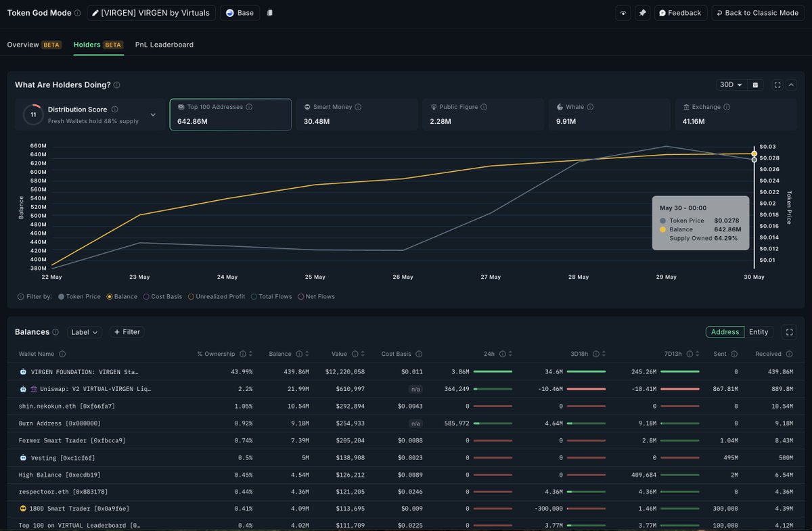Open the 30D time range dropdown
This screenshot has width=812, height=531.
[731, 85]
